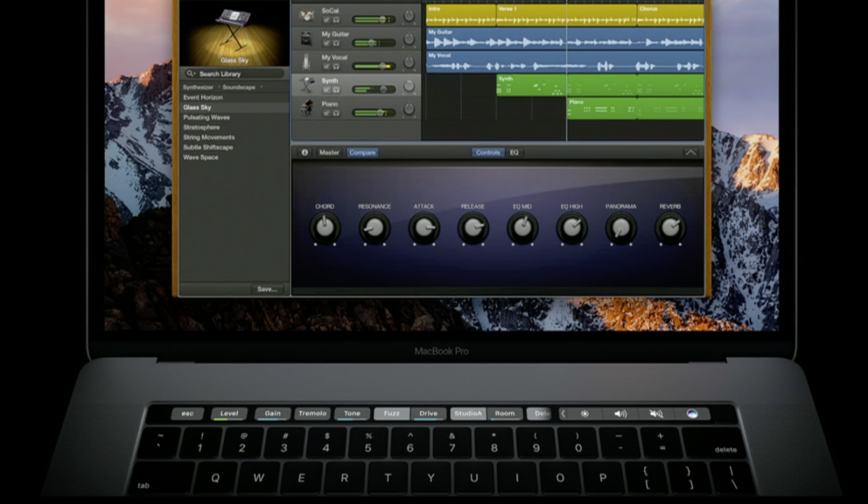
Task: Solo the Synth track with its headphone toggle
Action: coord(335,90)
